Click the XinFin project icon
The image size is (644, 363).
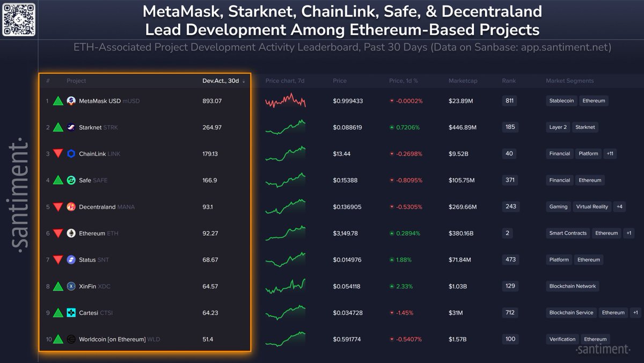[x=71, y=286]
